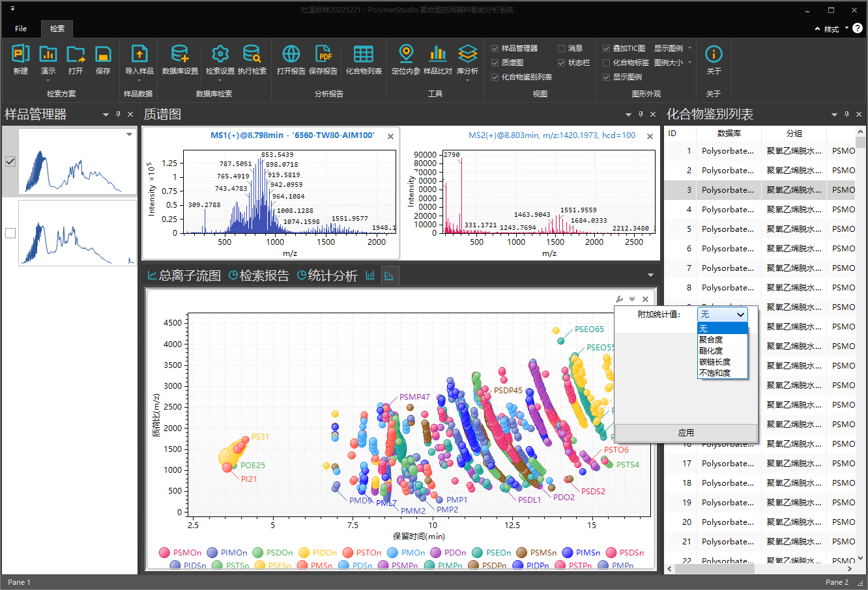Image resolution: width=868 pixels, height=590 pixels.
Task: Uncheck the 显示图例 checkbox under 化合物标签
Action: 606,77
